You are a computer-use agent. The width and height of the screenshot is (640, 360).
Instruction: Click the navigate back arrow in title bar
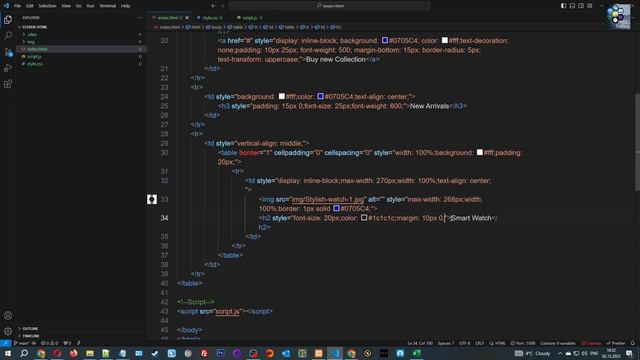tap(213, 6)
